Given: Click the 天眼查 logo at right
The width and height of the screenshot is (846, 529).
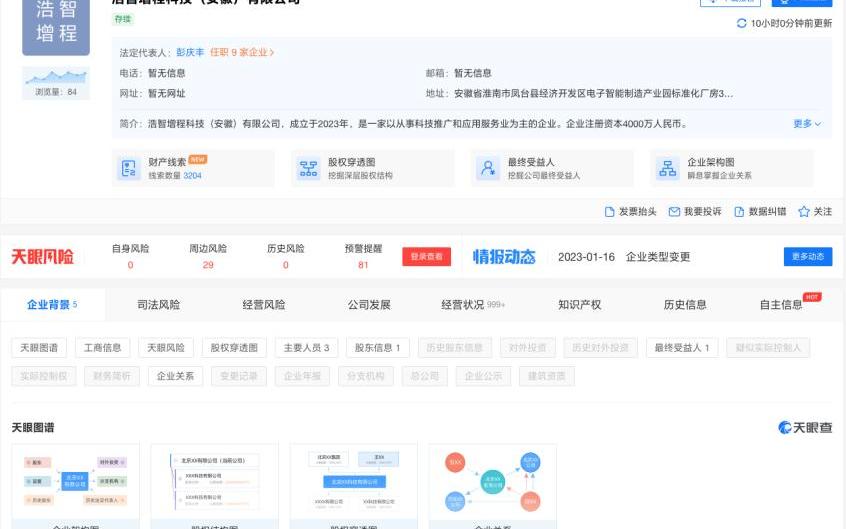Looking at the screenshot, I should (805, 428).
